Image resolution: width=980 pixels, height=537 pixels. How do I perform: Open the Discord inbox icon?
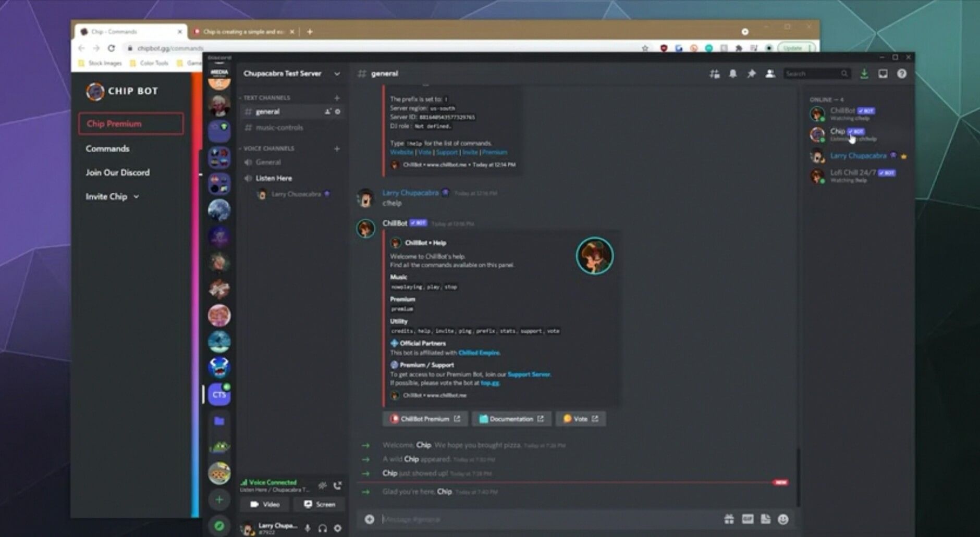pyautogui.click(x=883, y=74)
